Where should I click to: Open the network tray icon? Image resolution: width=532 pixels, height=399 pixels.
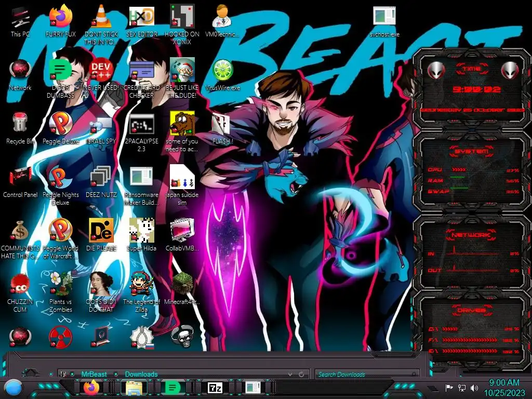(462, 388)
